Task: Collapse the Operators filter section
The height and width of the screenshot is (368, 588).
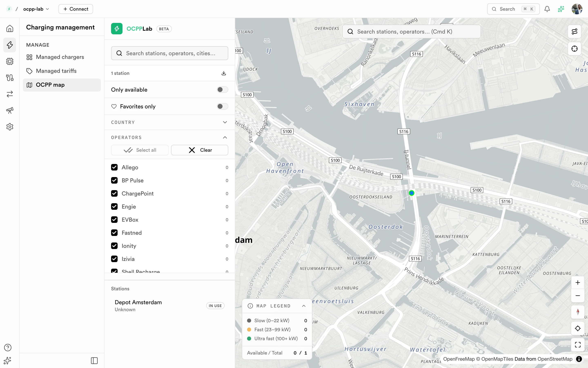Action: (x=169, y=138)
